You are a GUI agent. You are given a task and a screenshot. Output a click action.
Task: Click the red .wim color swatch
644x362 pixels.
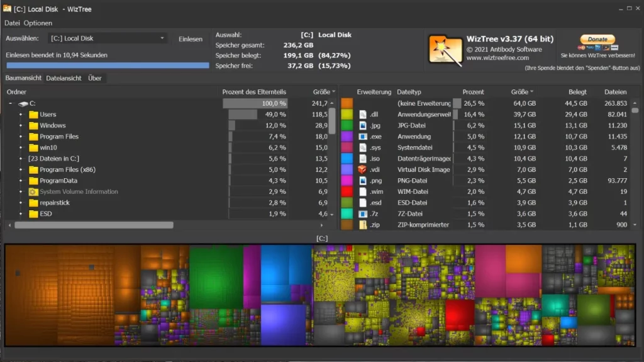pos(347,192)
